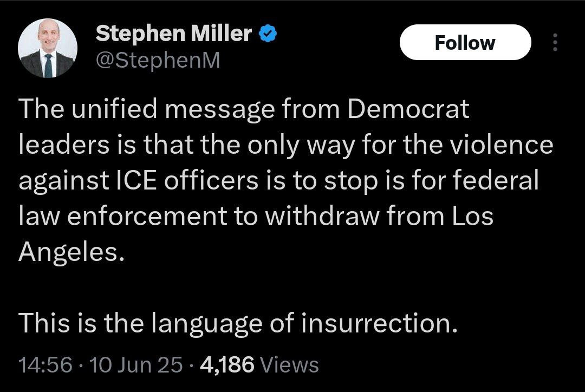Click the 14:56 timestamp
Viewport: 585px width, 392px height.
(x=45, y=364)
